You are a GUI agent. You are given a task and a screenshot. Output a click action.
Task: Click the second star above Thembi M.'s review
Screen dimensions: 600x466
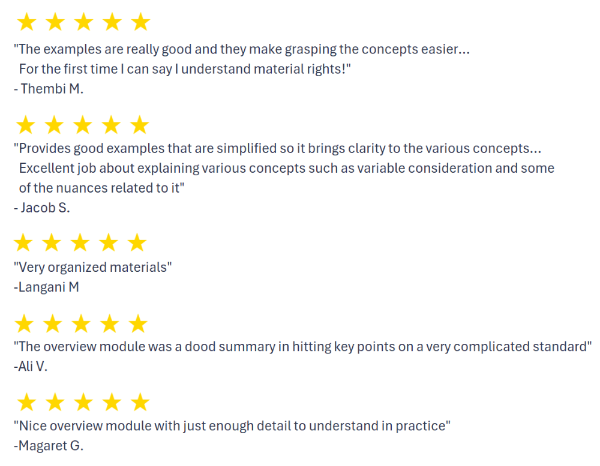(55, 22)
